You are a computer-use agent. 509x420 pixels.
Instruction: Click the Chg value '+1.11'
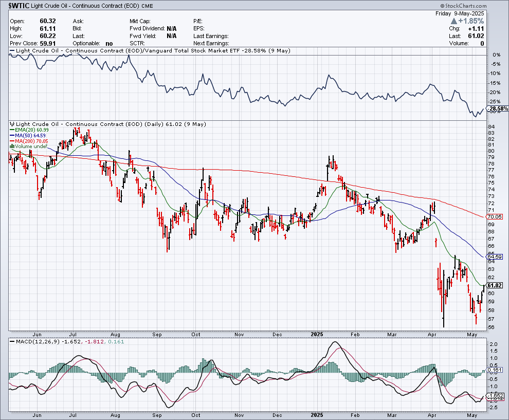[476, 29]
